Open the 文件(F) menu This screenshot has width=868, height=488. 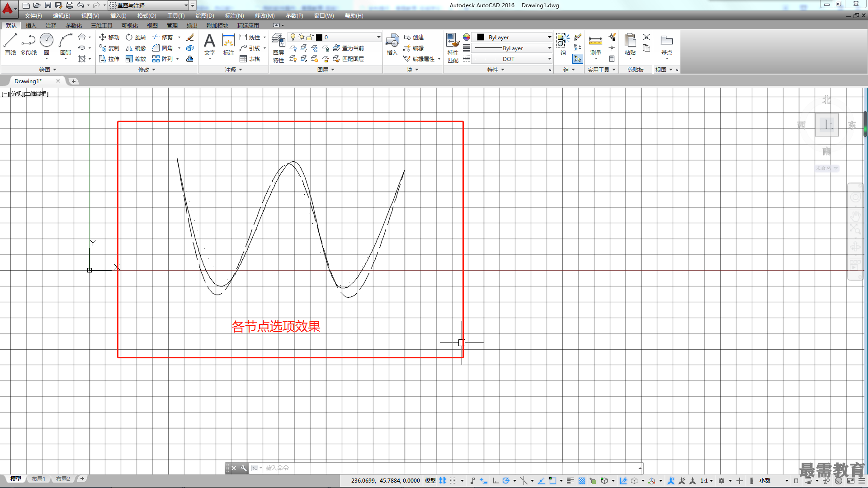point(33,15)
